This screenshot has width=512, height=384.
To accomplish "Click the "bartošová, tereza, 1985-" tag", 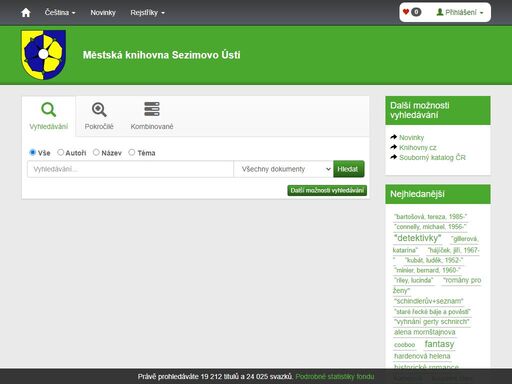I will coord(430,217).
